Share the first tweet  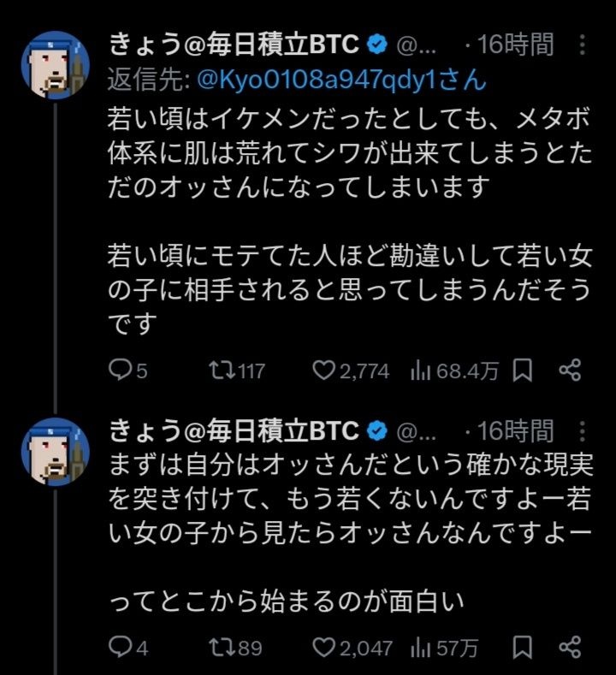[x=570, y=370]
